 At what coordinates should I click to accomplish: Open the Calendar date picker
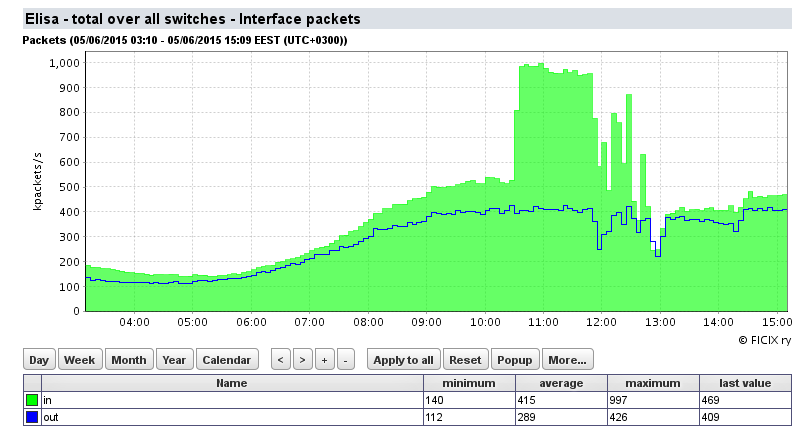click(227, 360)
